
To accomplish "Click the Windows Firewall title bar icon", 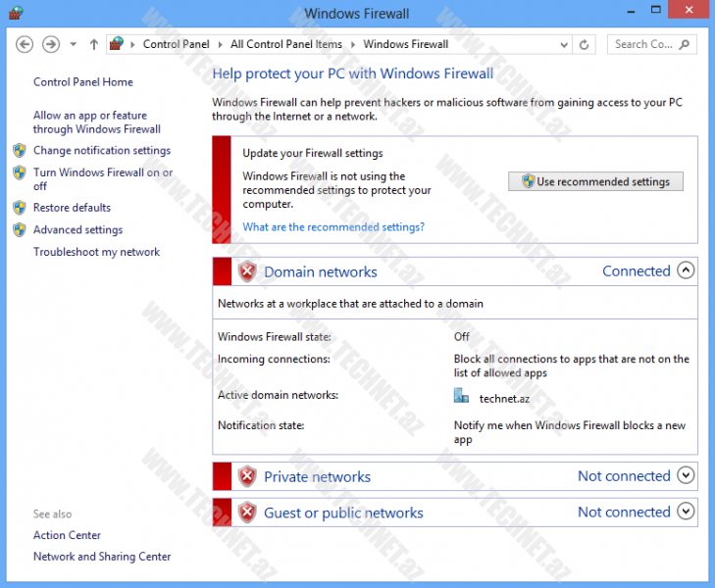I will (x=16, y=13).
